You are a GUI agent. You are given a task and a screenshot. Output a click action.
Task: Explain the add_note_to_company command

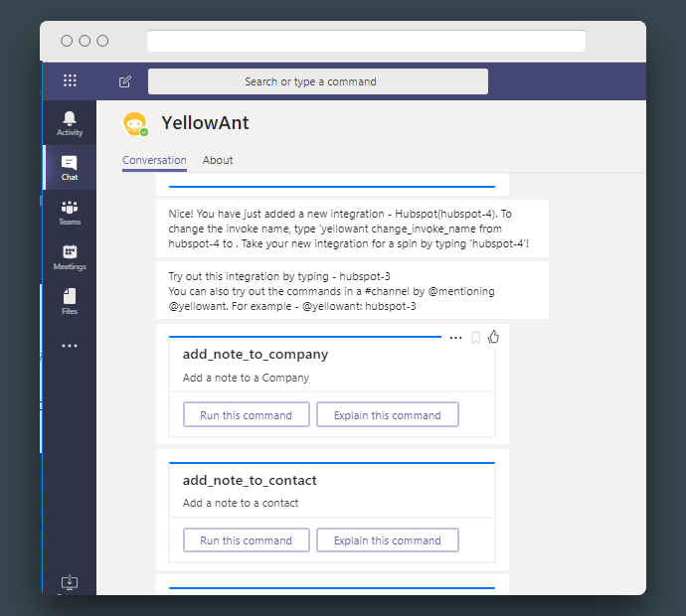pos(388,414)
